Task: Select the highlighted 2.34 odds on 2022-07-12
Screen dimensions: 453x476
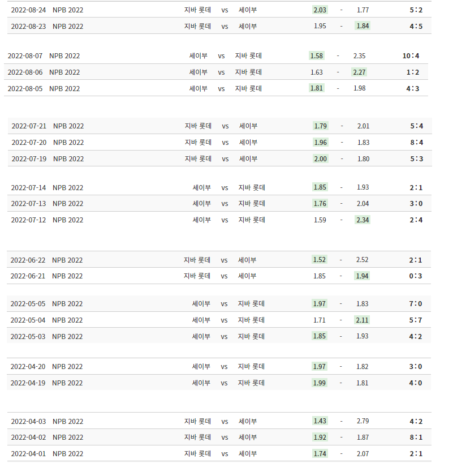Action: [x=363, y=220]
